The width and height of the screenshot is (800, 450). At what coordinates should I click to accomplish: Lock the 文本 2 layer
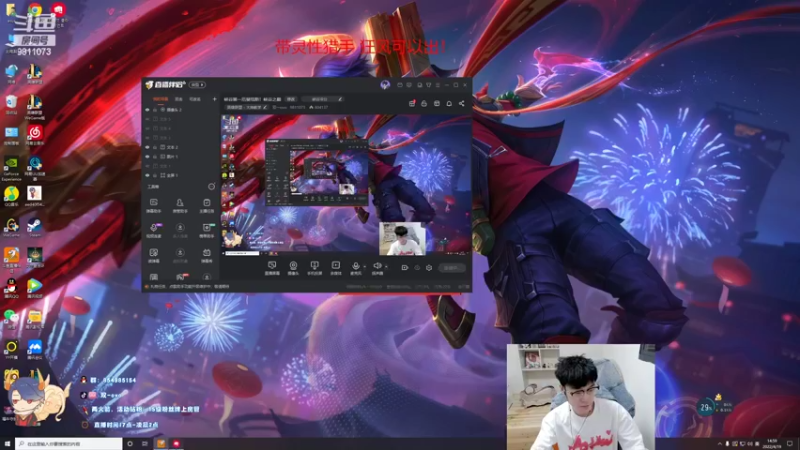point(155,147)
